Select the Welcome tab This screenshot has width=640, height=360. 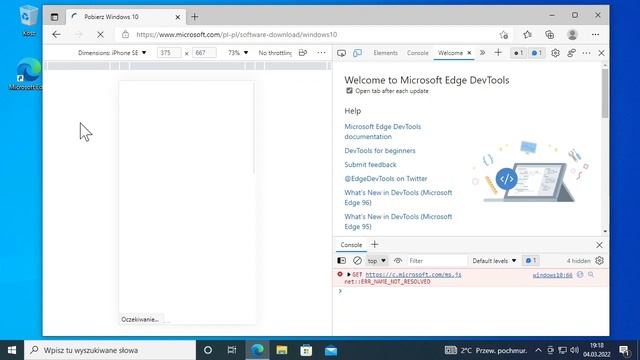point(450,53)
